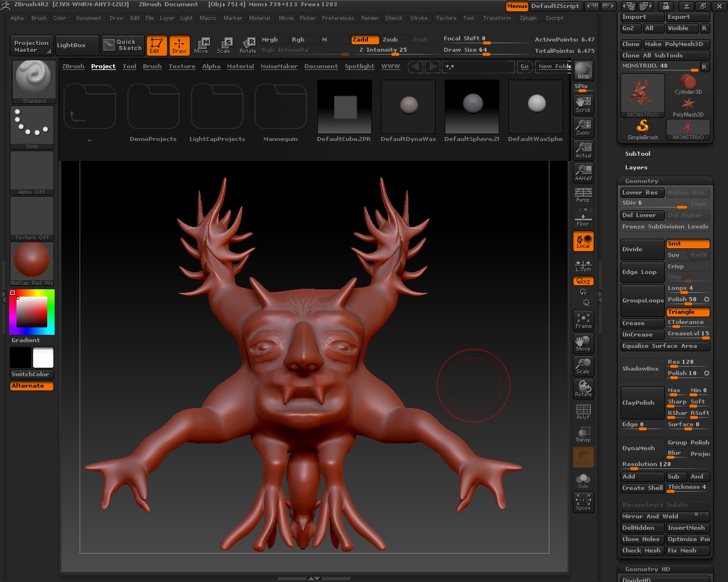728x582 pixels.
Task: Open the Preferences menu
Action: [x=338, y=18]
